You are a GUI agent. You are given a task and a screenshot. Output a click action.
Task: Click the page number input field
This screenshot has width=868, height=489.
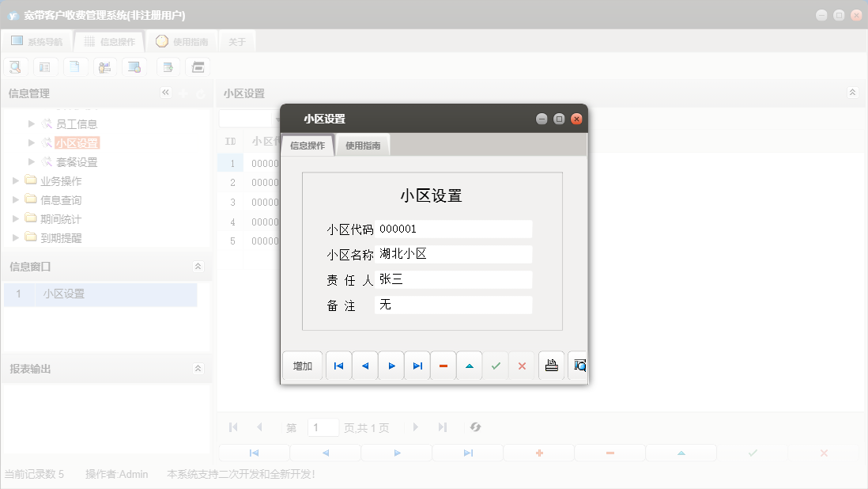323,426
